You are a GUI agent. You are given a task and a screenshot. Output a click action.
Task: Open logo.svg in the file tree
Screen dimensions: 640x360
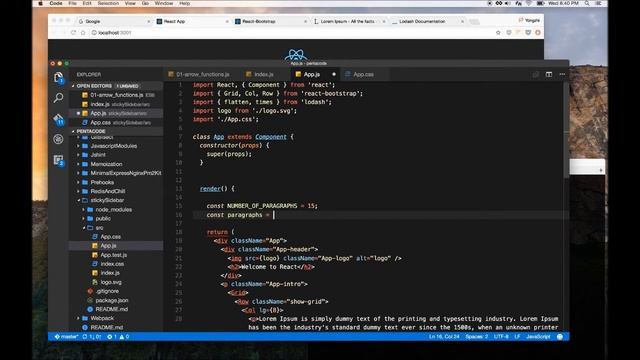111,282
